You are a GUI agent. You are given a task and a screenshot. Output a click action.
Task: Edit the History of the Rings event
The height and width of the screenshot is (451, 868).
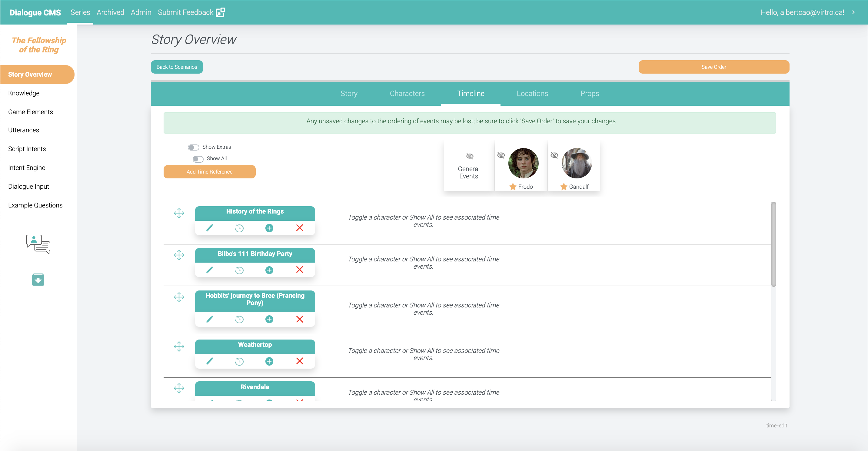210,228
